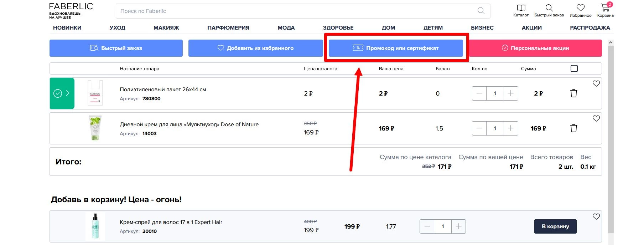
Task: Toggle the green checkmark on Полиэтиленовый пакет row
Action: point(57,93)
